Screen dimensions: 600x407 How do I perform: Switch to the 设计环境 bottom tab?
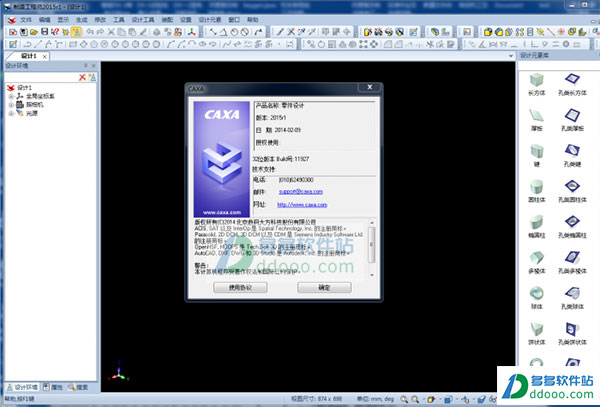point(23,387)
